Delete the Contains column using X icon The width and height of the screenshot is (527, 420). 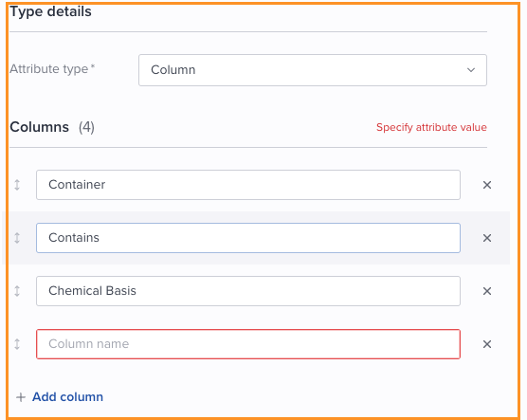487,238
